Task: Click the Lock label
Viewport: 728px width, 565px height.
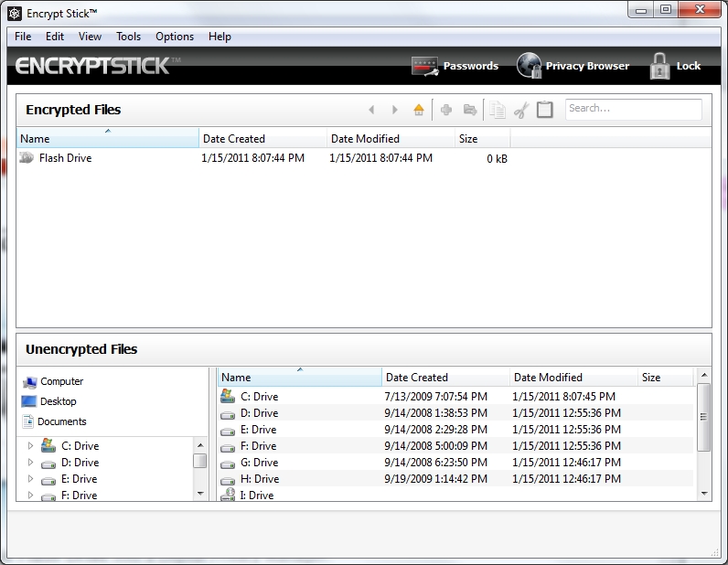Action: tap(689, 66)
